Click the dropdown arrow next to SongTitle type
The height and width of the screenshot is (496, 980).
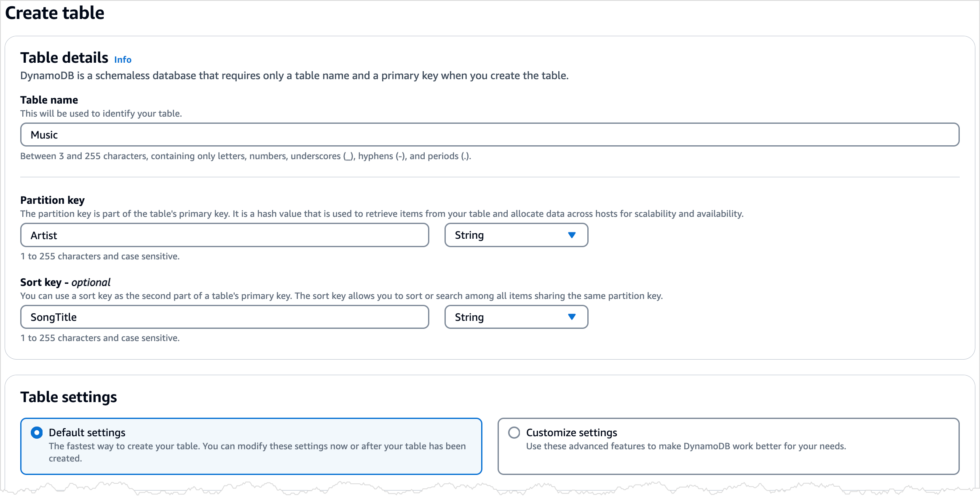(572, 317)
